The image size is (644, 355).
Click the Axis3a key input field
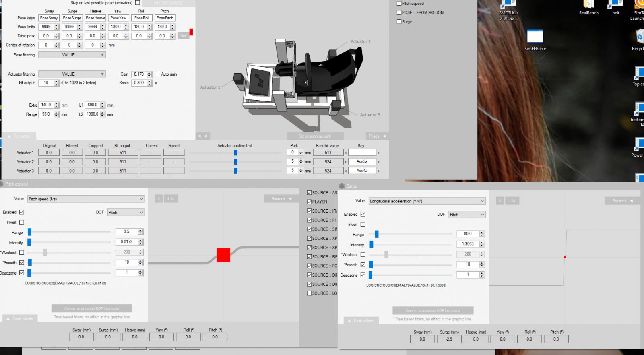click(x=362, y=161)
